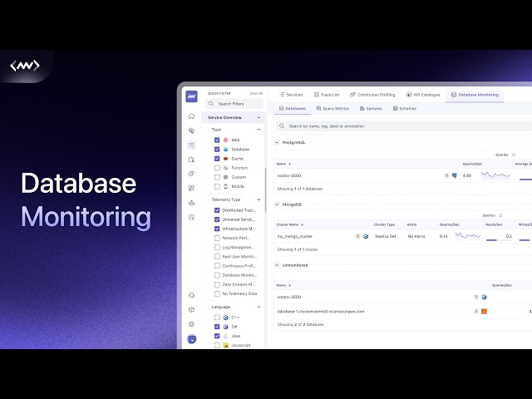Collapse the Telemetry Type filter group
The height and width of the screenshot is (399, 532).
pos(259,199)
